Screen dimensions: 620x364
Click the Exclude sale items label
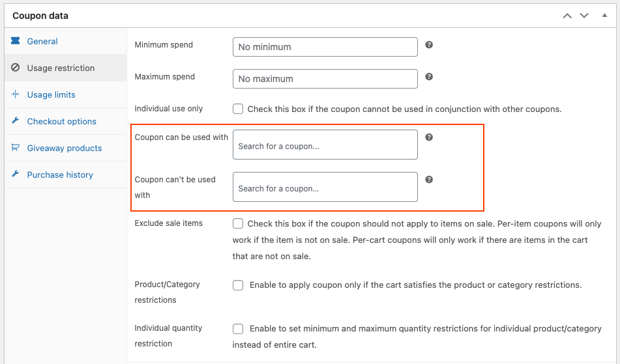coord(168,223)
